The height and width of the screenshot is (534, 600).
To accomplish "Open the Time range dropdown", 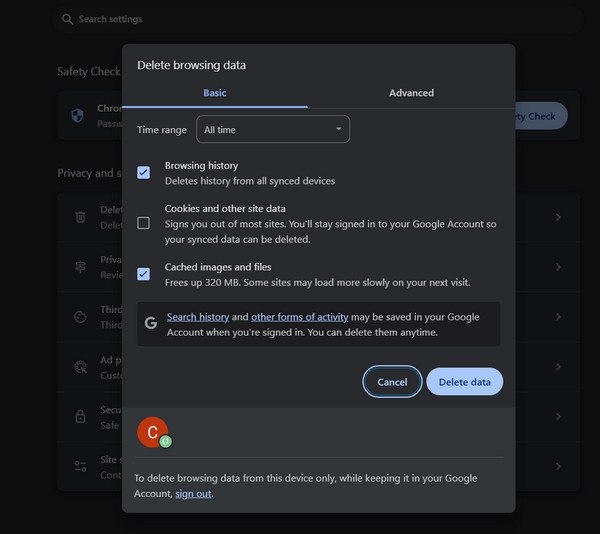I will click(273, 129).
